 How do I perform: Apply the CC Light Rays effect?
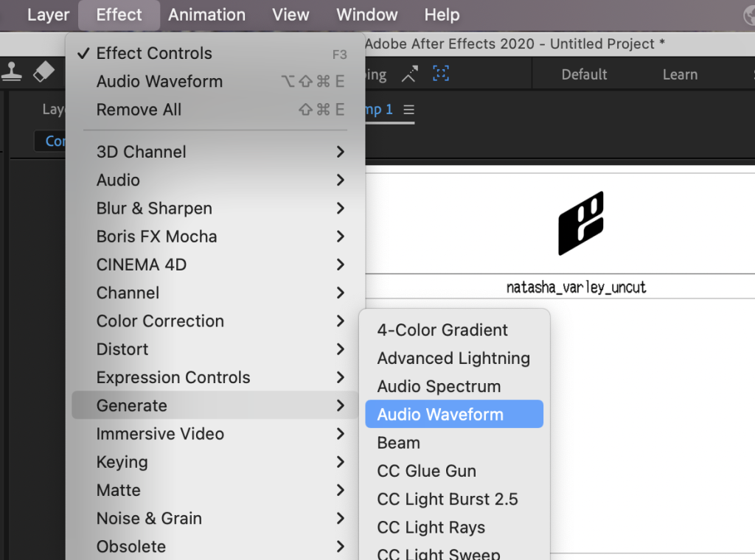click(431, 528)
